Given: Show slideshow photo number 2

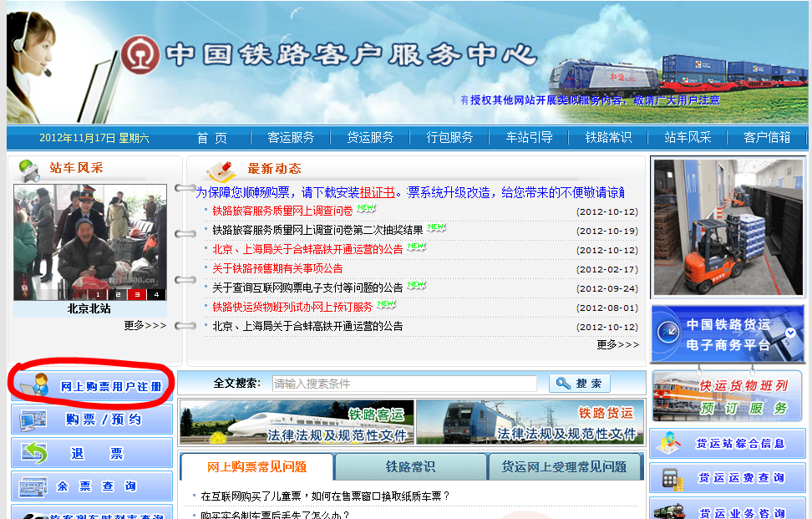Looking at the screenshot, I should click(x=118, y=294).
